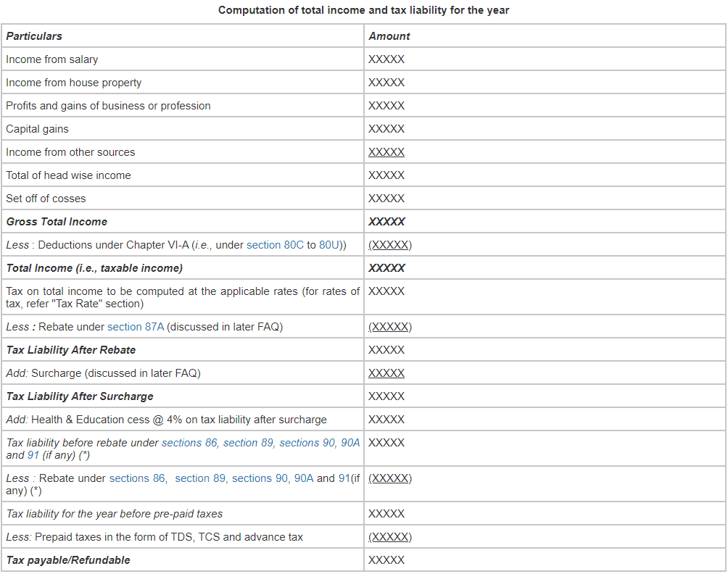Click the Gross Total Income amount cell
Image resolution: width=728 pixels, height=574 pixels.
click(x=386, y=222)
